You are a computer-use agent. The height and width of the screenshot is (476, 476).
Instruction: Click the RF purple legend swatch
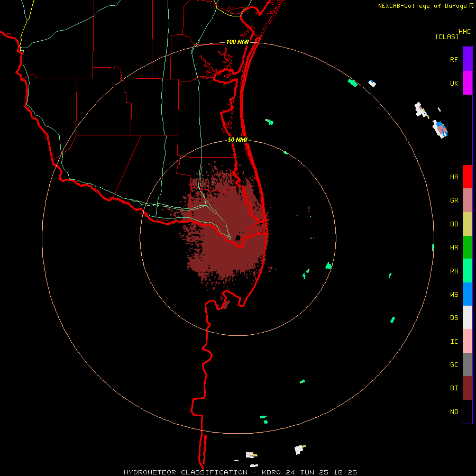pos(467,59)
